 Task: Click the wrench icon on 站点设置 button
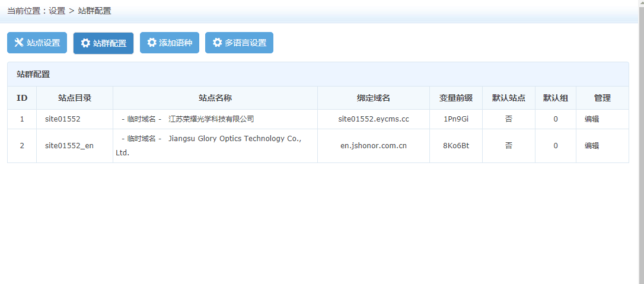point(19,43)
